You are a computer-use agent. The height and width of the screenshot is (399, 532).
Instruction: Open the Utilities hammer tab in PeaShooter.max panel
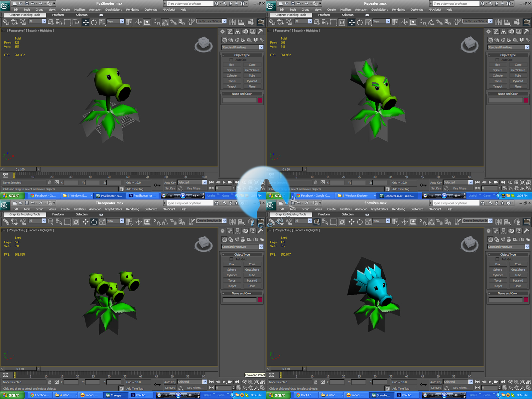[260, 32]
